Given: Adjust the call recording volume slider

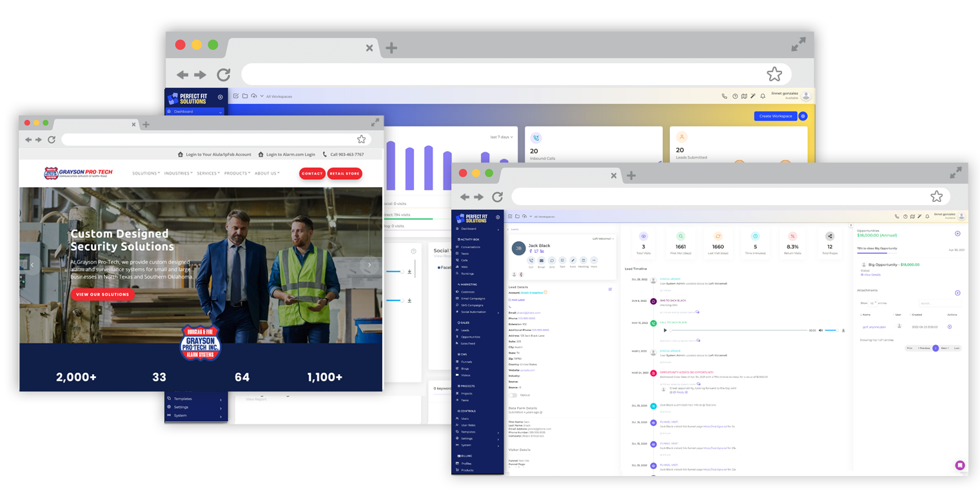Looking at the screenshot, I should (831, 330).
